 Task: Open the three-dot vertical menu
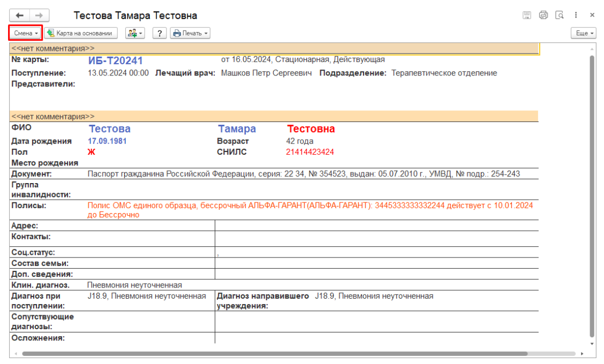click(x=576, y=16)
